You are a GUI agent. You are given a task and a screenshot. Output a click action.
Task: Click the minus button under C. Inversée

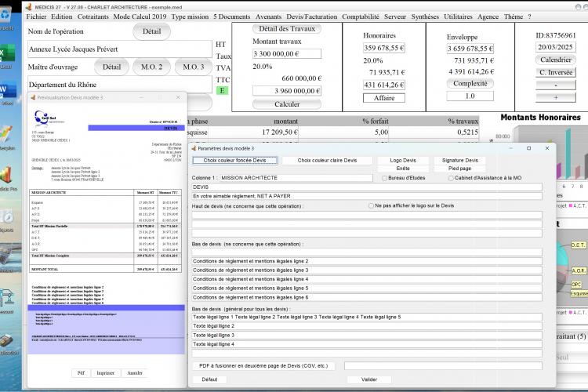[x=556, y=85]
